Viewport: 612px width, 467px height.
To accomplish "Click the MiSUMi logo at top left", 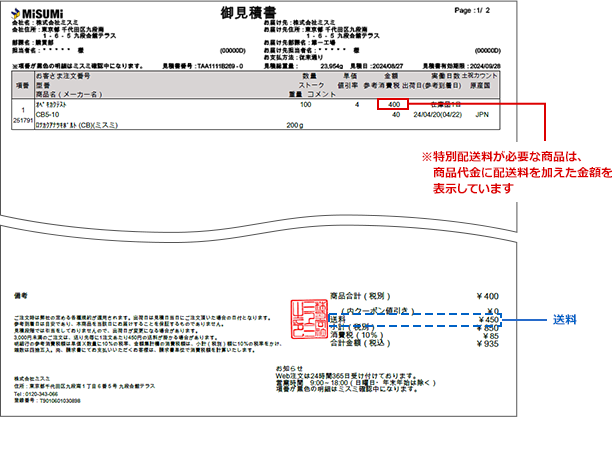I will pos(37,14).
